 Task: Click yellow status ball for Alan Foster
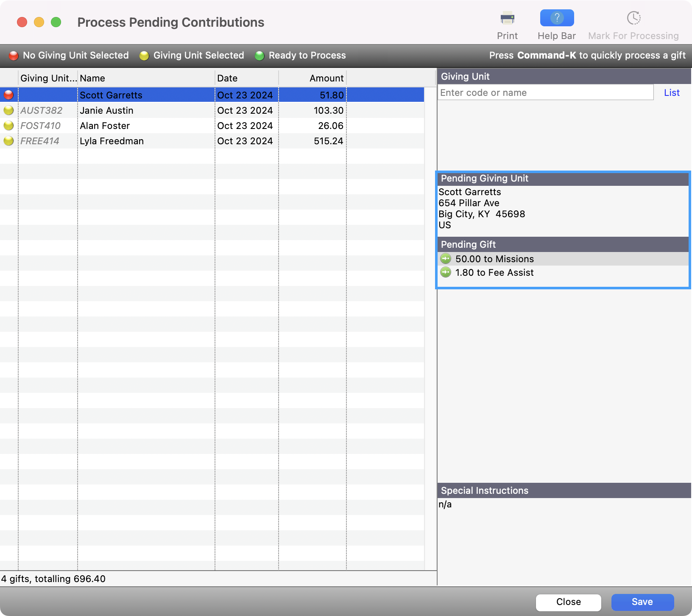coord(8,126)
